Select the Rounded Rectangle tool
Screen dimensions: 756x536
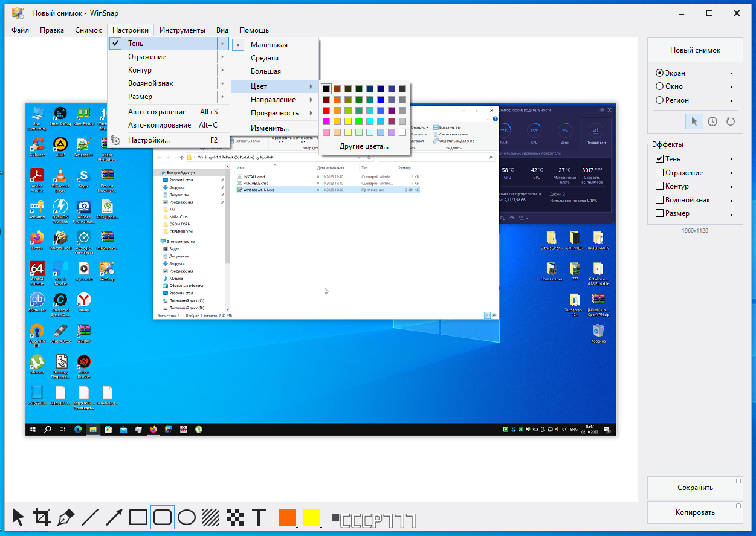point(163,517)
